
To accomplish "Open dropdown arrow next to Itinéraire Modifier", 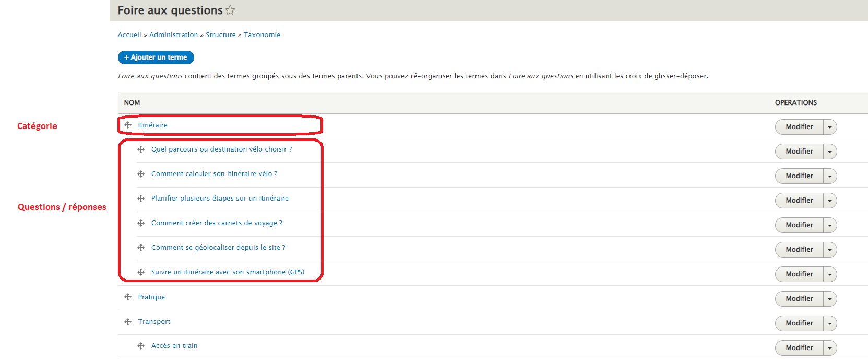I will [x=830, y=127].
